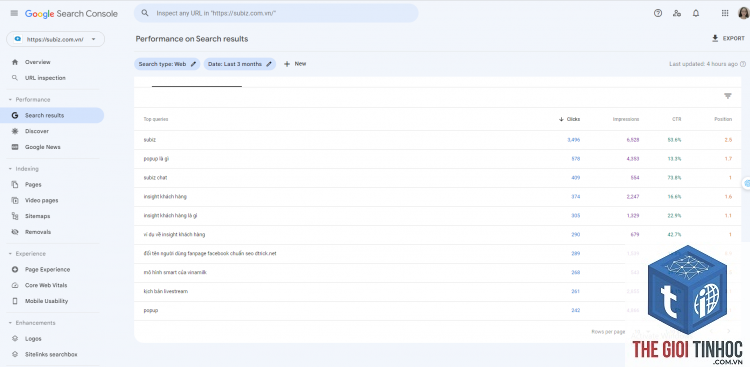
Task: Open the table filter rows icon
Action: 728,96
